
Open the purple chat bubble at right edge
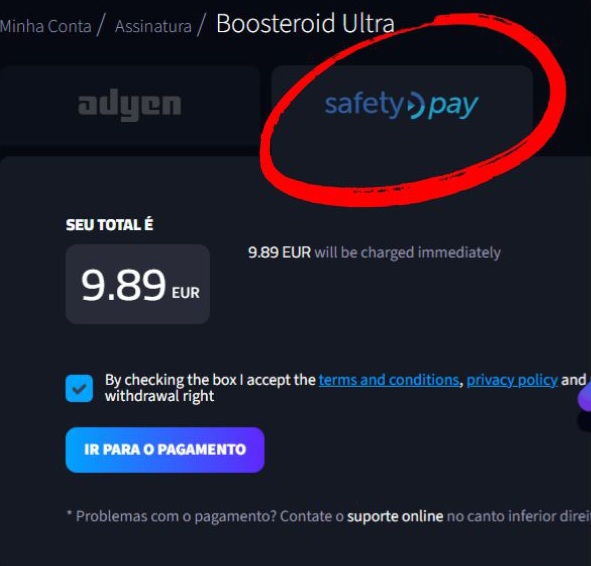(585, 398)
